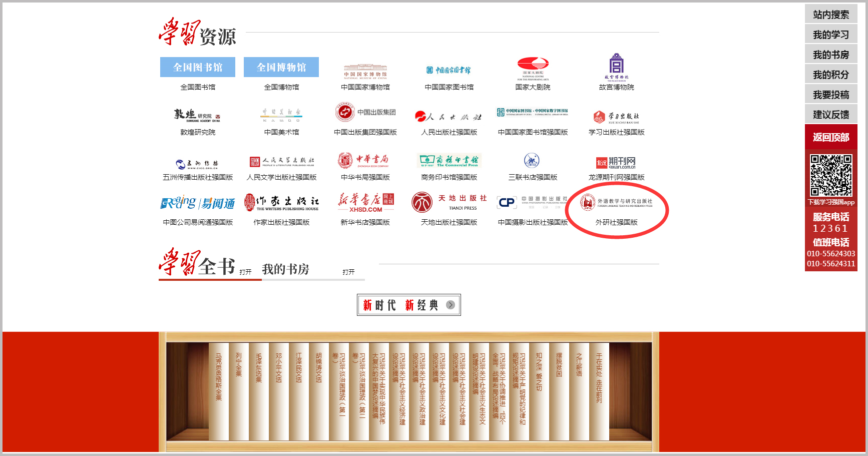Select the 知之深 爱之切 book spine

tap(539, 391)
